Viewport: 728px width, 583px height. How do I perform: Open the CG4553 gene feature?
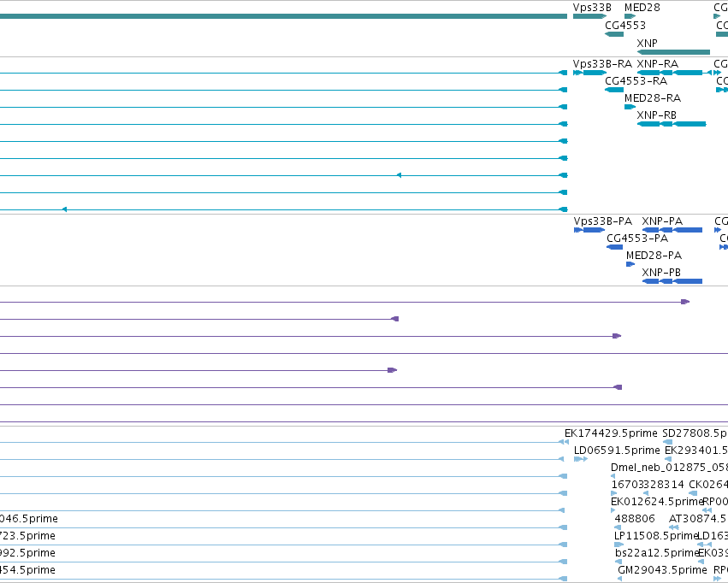pyautogui.click(x=614, y=34)
